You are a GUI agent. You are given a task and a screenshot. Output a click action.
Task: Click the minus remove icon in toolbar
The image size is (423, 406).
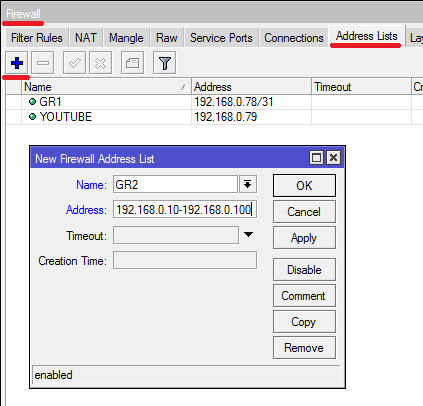(43, 63)
